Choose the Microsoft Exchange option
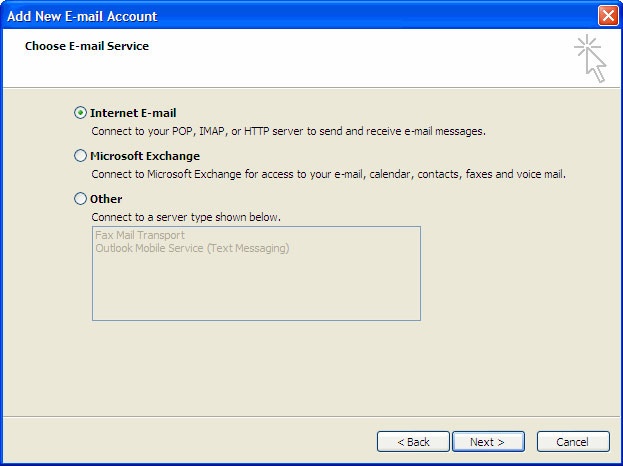This screenshot has height=466, width=623. 80,156
